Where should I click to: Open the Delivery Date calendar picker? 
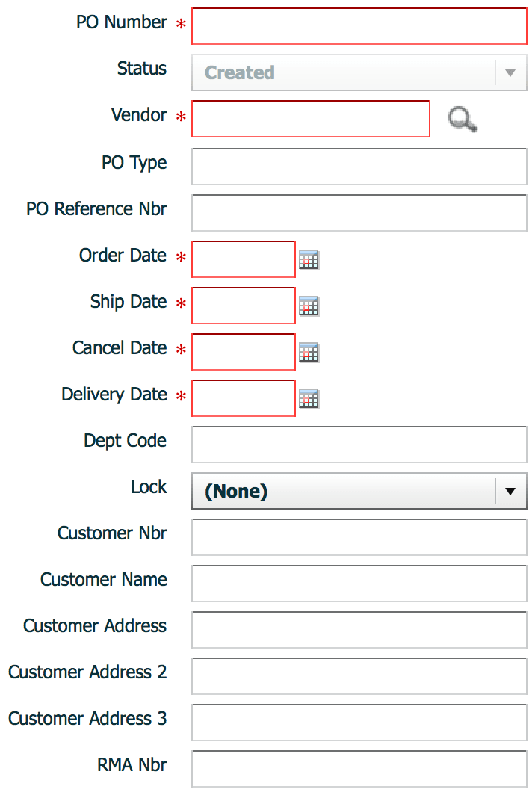coord(309,398)
